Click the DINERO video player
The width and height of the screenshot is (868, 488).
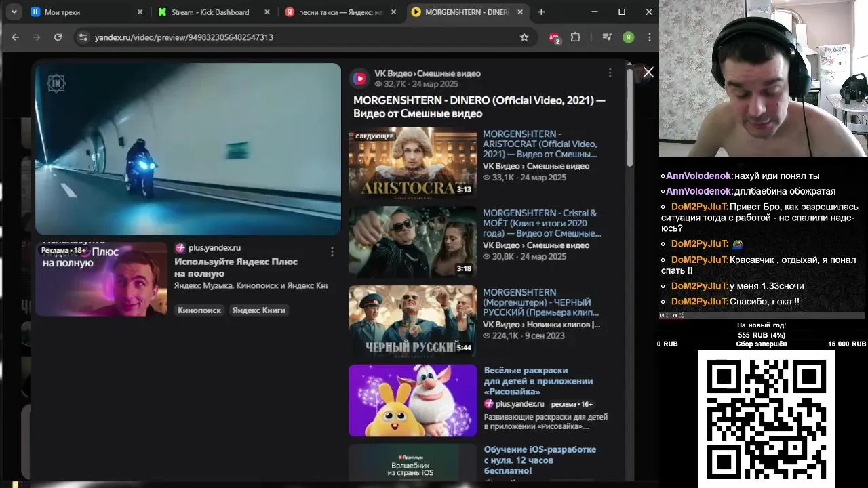(188, 149)
